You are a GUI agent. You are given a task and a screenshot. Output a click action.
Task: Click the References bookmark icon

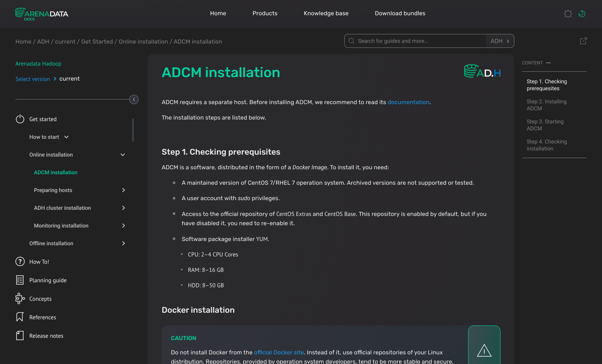[x=20, y=317]
